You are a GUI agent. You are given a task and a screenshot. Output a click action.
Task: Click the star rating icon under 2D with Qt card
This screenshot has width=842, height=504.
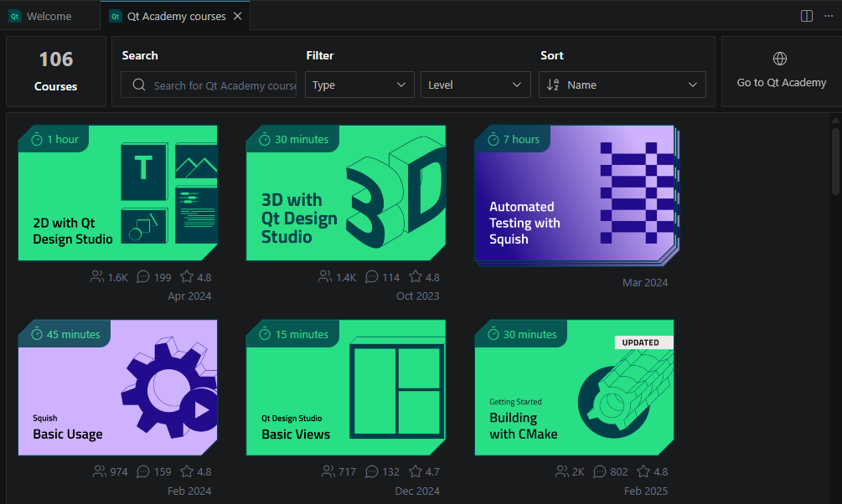[x=186, y=276]
